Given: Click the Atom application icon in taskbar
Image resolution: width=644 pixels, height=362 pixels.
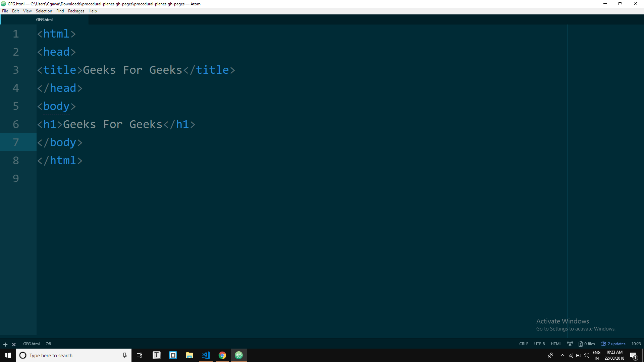Looking at the screenshot, I should click(x=238, y=355).
